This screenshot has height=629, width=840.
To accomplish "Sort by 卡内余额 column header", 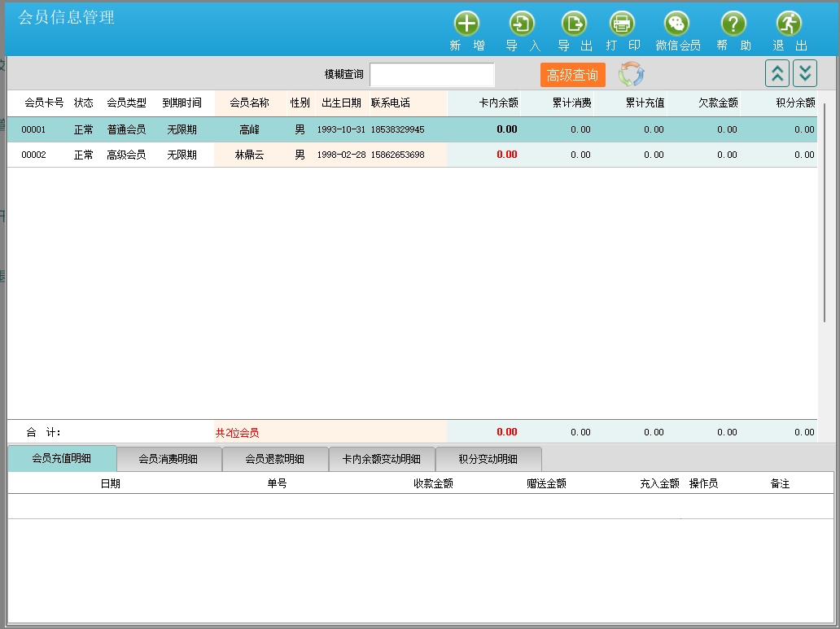I will click(498, 103).
